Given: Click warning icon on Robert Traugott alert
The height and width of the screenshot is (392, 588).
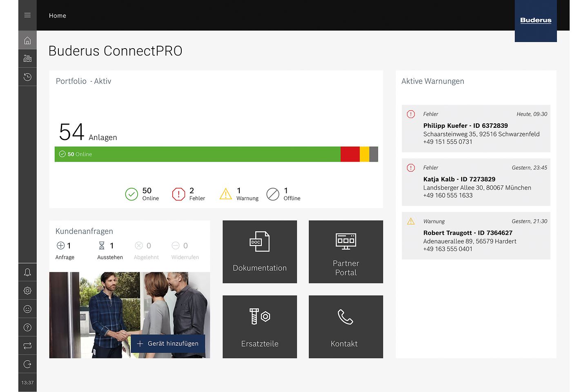Looking at the screenshot, I should pos(411,221).
